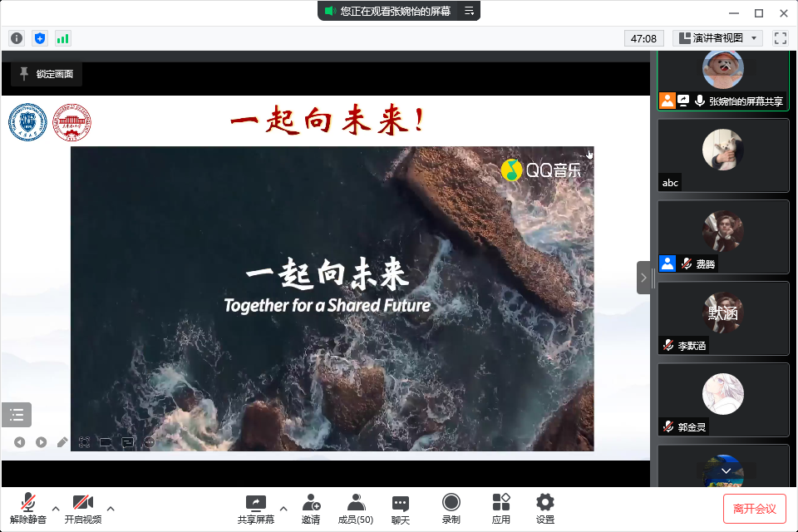Viewport: 798px width, 532px height.
Task: Open the meeting info icon
Action: click(x=17, y=38)
